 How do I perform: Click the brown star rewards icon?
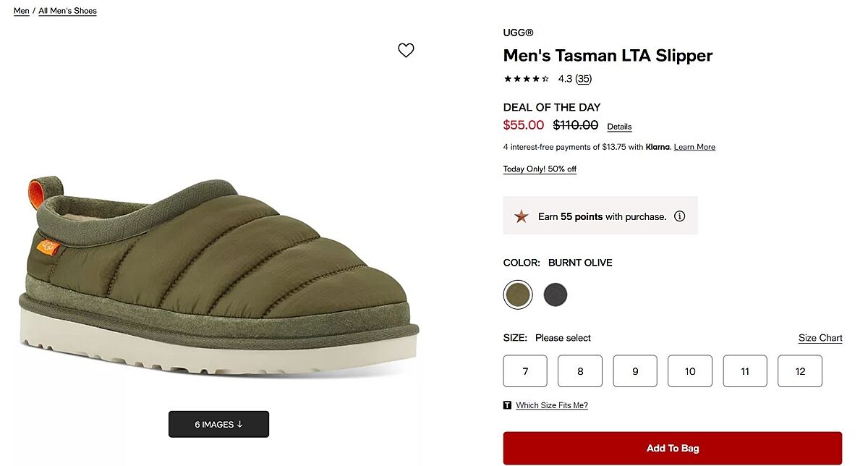pyautogui.click(x=521, y=216)
